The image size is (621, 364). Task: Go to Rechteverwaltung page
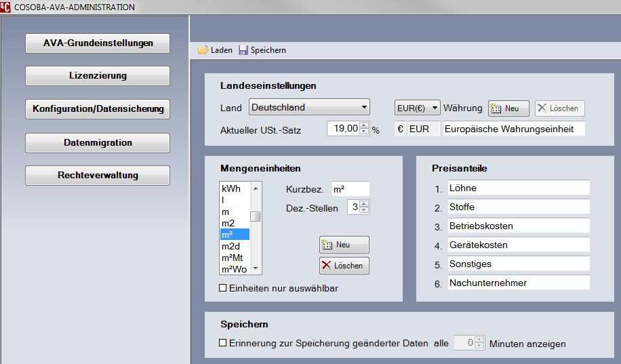coord(98,175)
